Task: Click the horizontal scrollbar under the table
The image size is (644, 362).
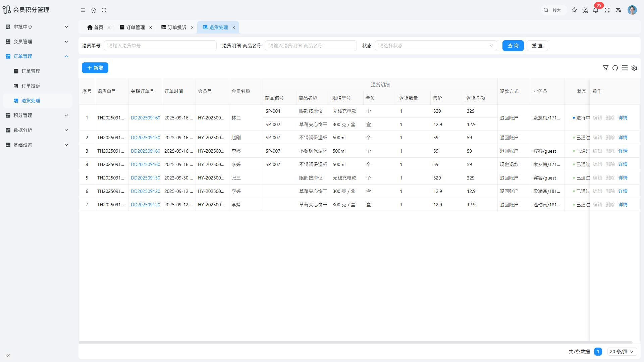Action: tap(356, 343)
